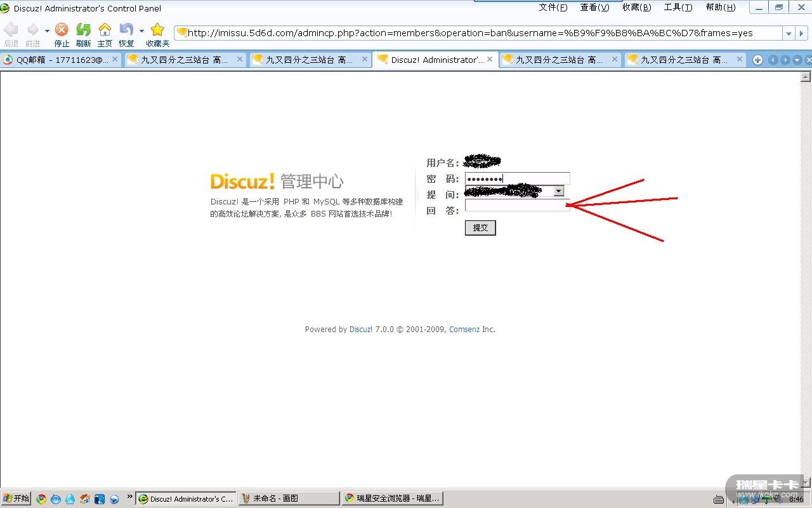Open 收藏夹 (Favorites) star icon
Screen dimensions: 812x508
coord(157,30)
